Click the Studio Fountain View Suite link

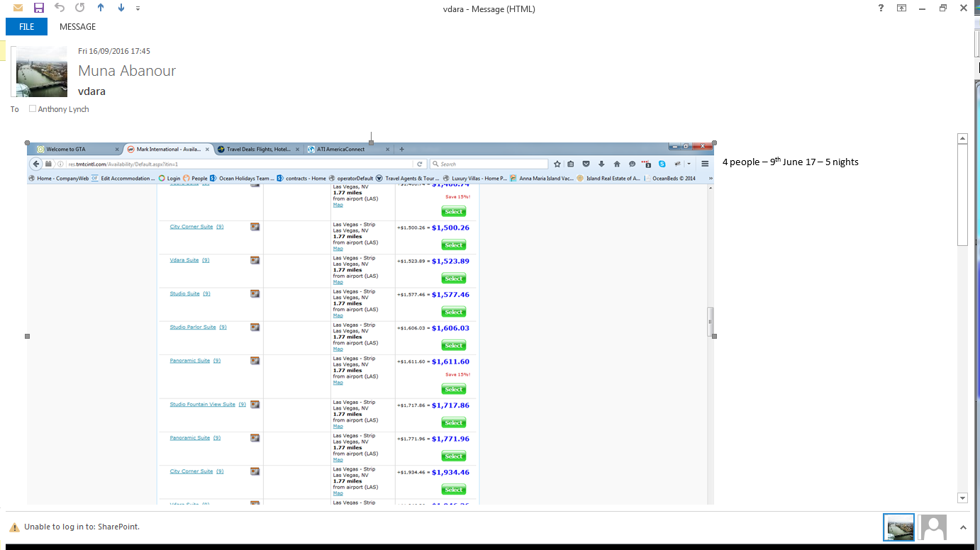(x=202, y=404)
